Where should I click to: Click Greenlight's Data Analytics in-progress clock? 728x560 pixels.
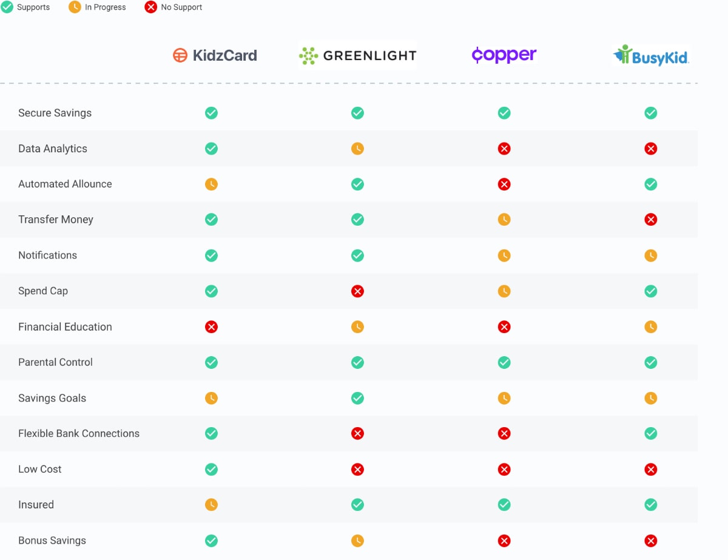358,149
